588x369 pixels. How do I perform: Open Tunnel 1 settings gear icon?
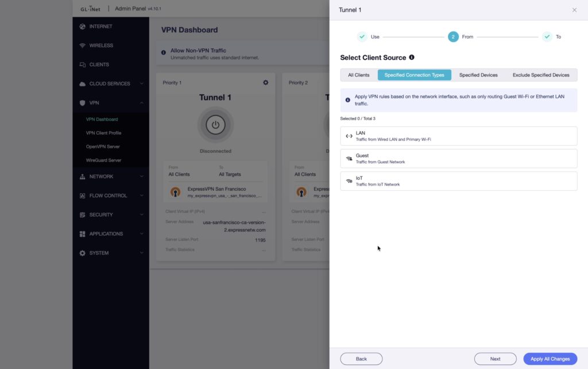pyautogui.click(x=265, y=83)
